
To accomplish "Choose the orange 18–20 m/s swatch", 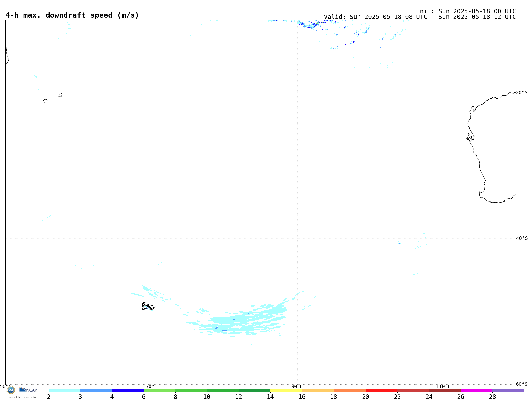I will pos(350,390).
